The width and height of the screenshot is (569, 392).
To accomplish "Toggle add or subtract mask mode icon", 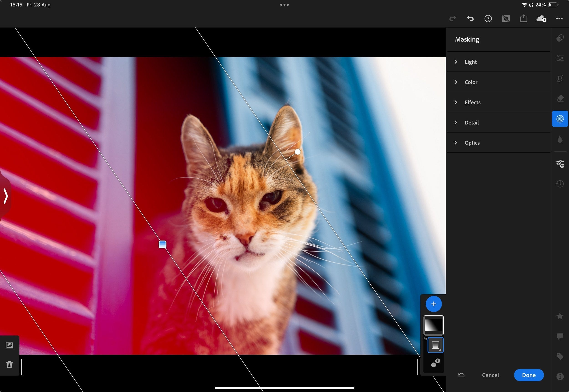I will [x=435, y=363].
